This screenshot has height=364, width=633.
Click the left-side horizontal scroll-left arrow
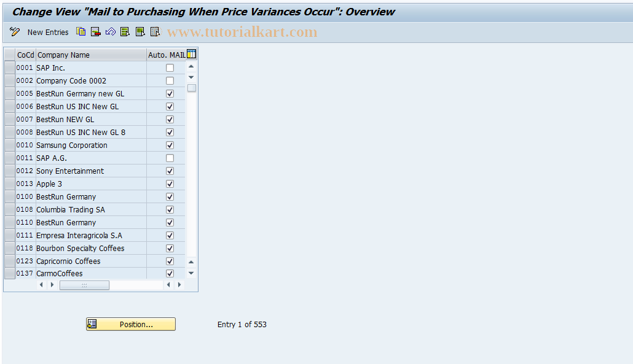(x=41, y=285)
